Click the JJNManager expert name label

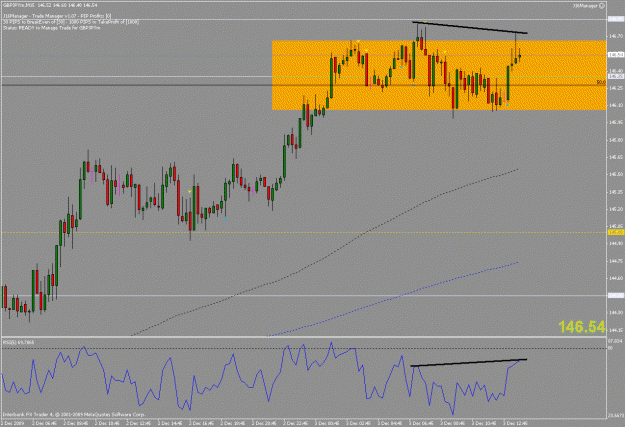point(586,6)
